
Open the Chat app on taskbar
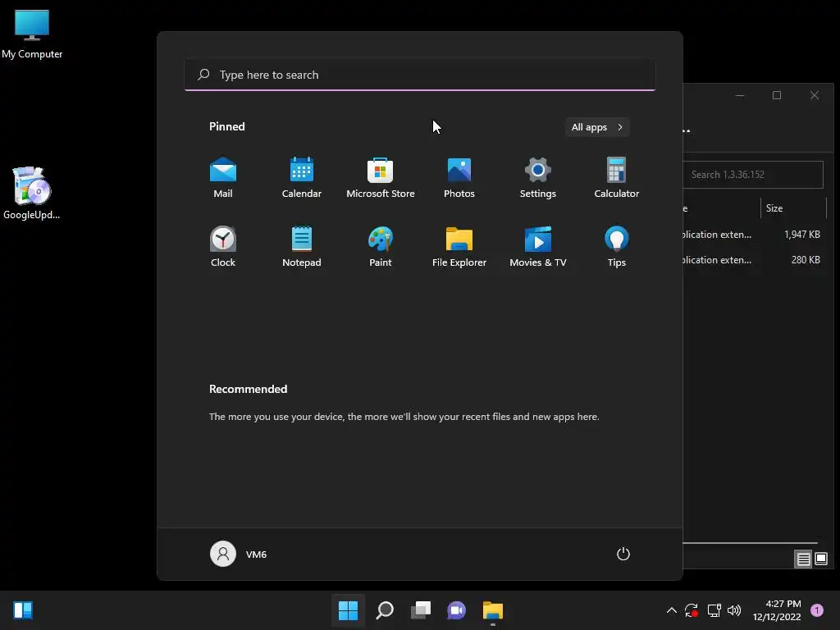pos(456,610)
